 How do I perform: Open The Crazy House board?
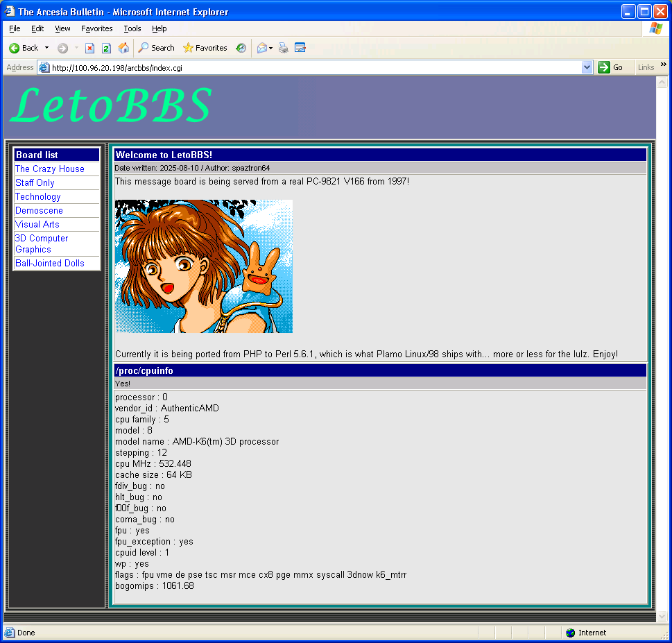50,169
